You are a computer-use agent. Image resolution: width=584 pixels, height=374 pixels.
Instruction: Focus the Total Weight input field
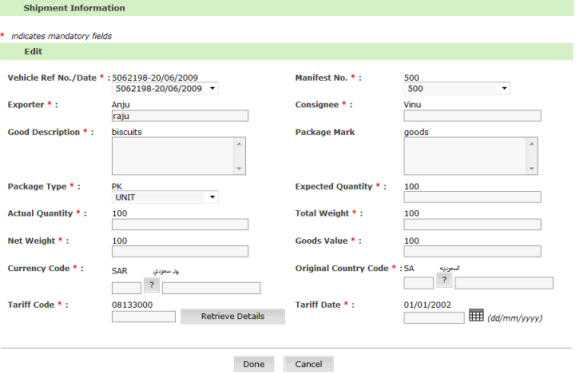tap(472, 224)
